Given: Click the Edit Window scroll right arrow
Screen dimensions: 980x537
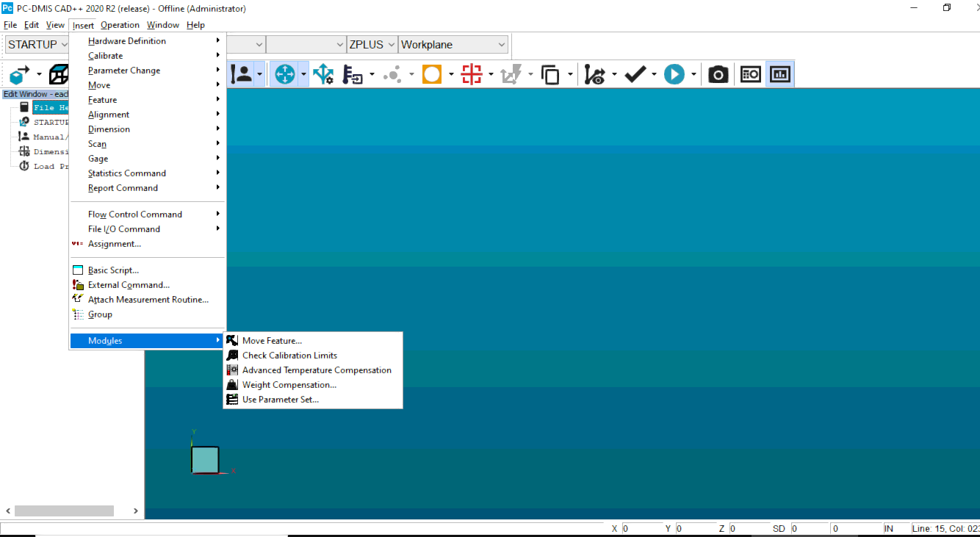Looking at the screenshot, I should pyautogui.click(x=136, y=511).
